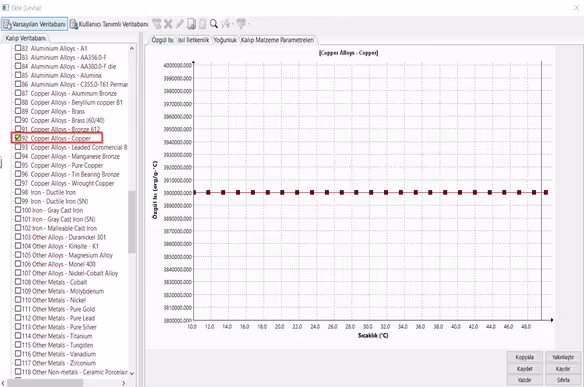
Task: Switch to Kullanıcı Tanımlı Veritabanı user database
Action: coord(109,24)
